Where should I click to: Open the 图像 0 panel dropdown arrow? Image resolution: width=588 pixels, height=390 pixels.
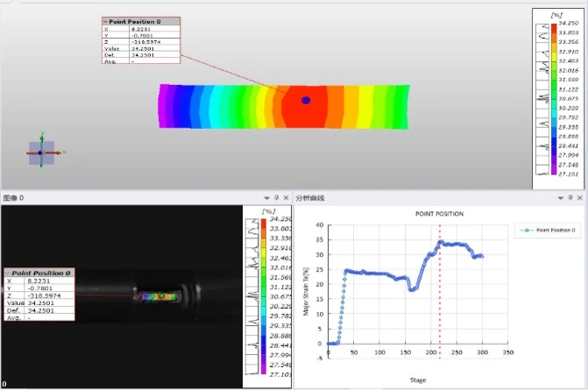click(x=266, y=198)
